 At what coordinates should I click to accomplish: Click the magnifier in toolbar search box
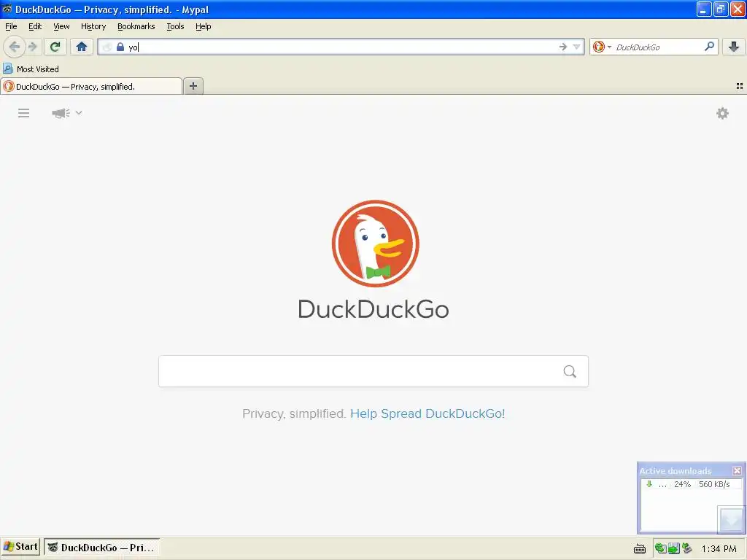pyautogui.click(x=709, y=46)
